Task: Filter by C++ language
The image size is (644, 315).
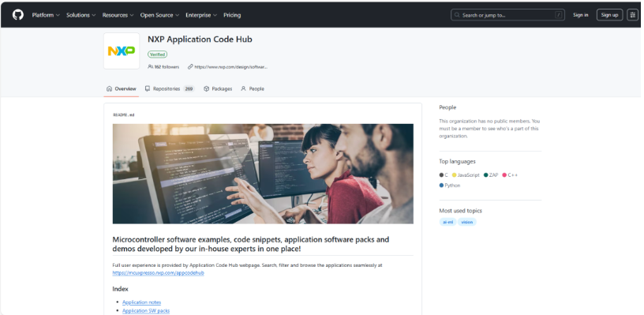Action: click(512, 175)
